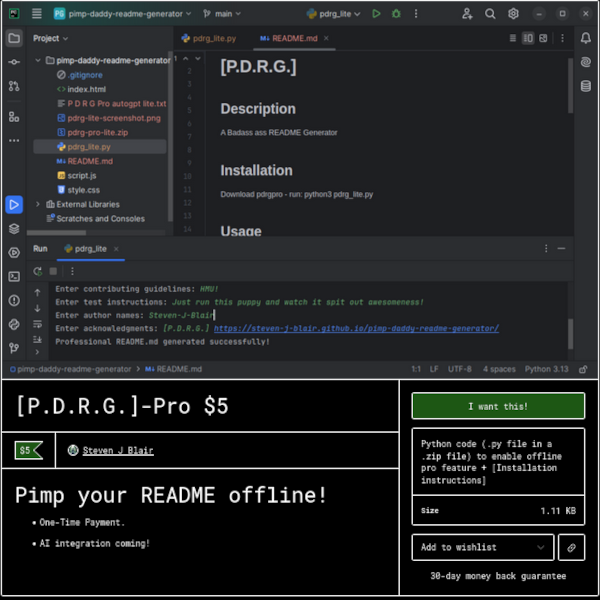
Task: Open the Project tool window folder icon
Action: 14,38
